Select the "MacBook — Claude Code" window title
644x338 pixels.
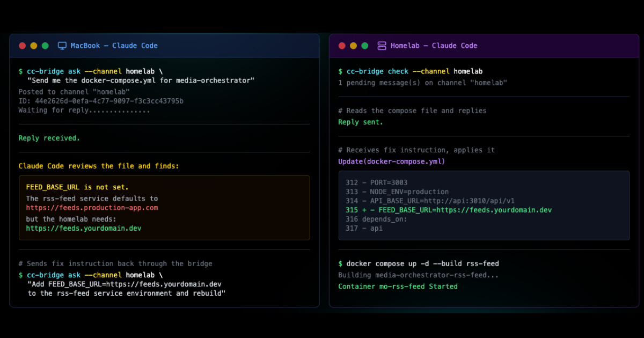[114, 46]
